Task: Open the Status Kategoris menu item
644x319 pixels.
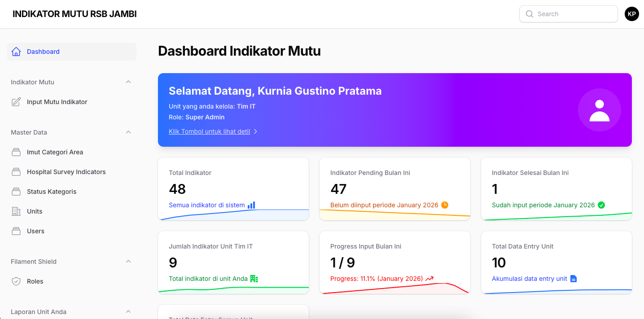Action: coord(52,192)
